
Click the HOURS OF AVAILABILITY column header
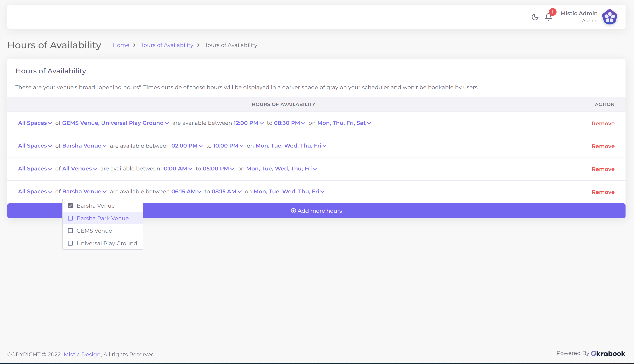click(x=283, y=105)
